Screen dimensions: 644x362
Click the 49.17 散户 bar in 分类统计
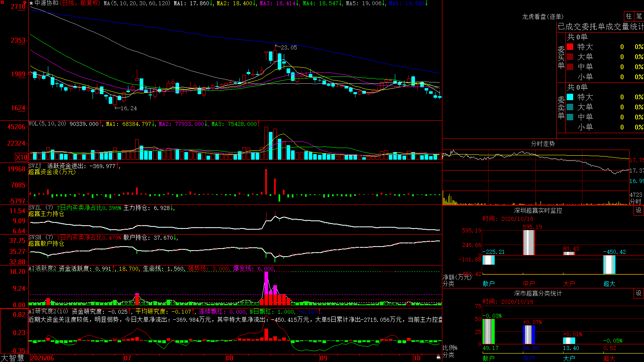tap(489, 331)
